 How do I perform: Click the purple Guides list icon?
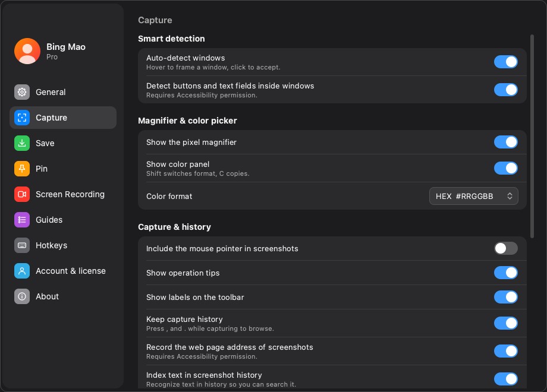coord(21,220)
